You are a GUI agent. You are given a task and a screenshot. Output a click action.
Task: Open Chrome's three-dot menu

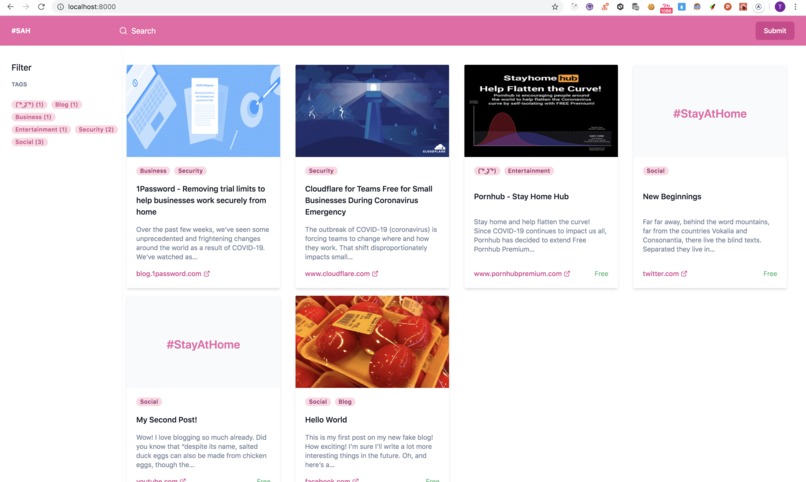click(796, 7)
